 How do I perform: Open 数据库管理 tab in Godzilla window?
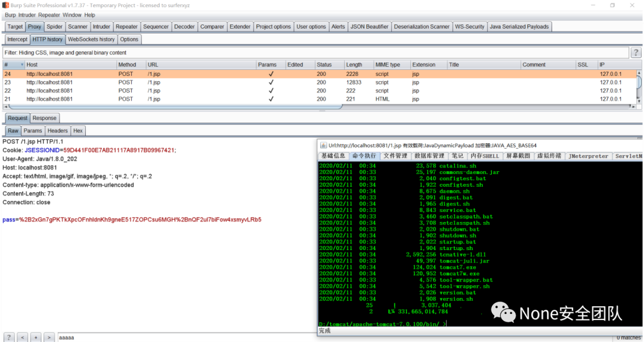coord(429,156)
